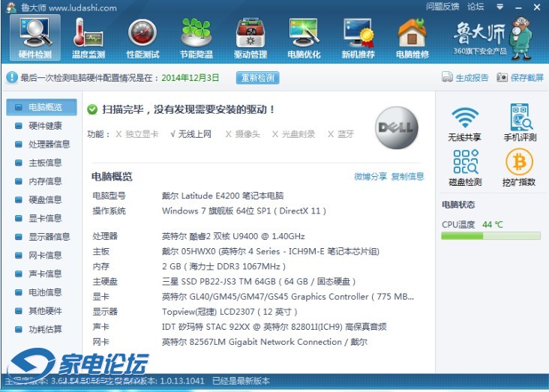Open the 手机评测 phone benchmark icon
The height and width of the screenshot is (392, 549).
pos(520,122)
